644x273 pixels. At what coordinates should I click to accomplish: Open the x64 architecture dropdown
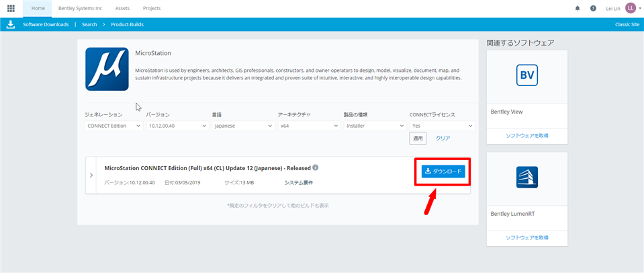tap(309, 126)
